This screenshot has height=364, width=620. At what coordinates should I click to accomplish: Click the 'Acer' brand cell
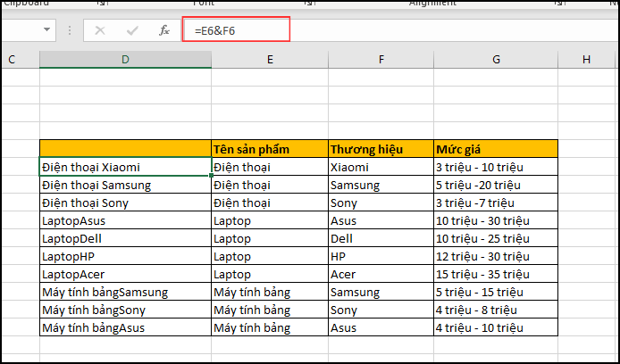(381, 274)
